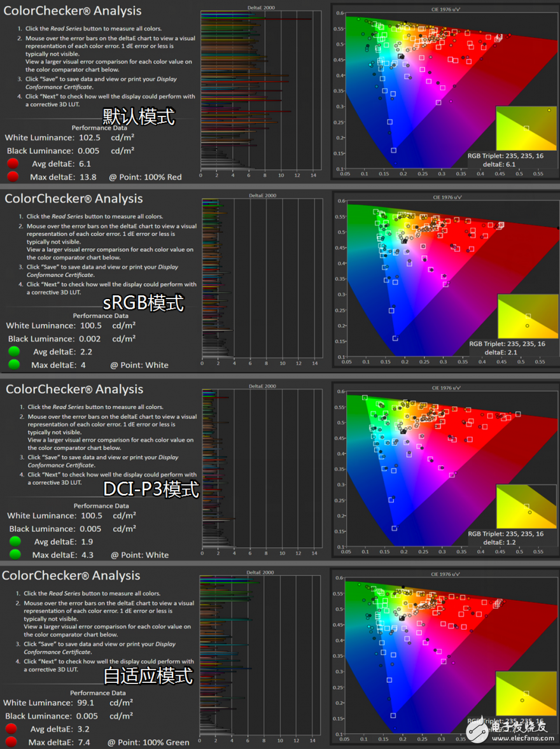Viewport: 560px width, 749px height.
Task: Select the green indicator beside Max deltaE 4
Action: (13, 365)
